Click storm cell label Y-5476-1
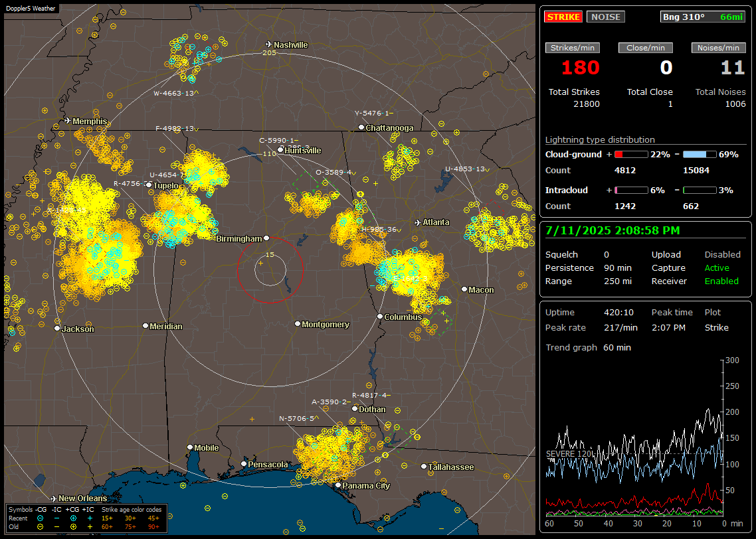The height and width of the screenshot is (539, 756). (x=373, y=113)
